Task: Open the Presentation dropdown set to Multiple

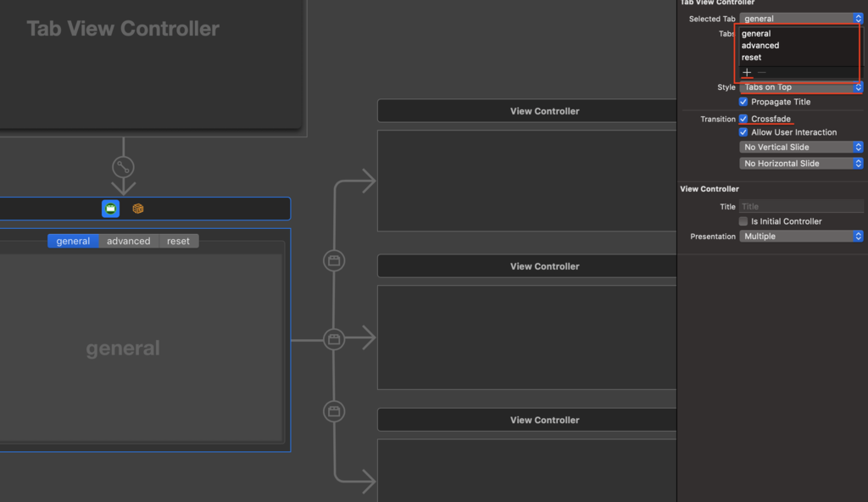Action: tap(801, 236)
